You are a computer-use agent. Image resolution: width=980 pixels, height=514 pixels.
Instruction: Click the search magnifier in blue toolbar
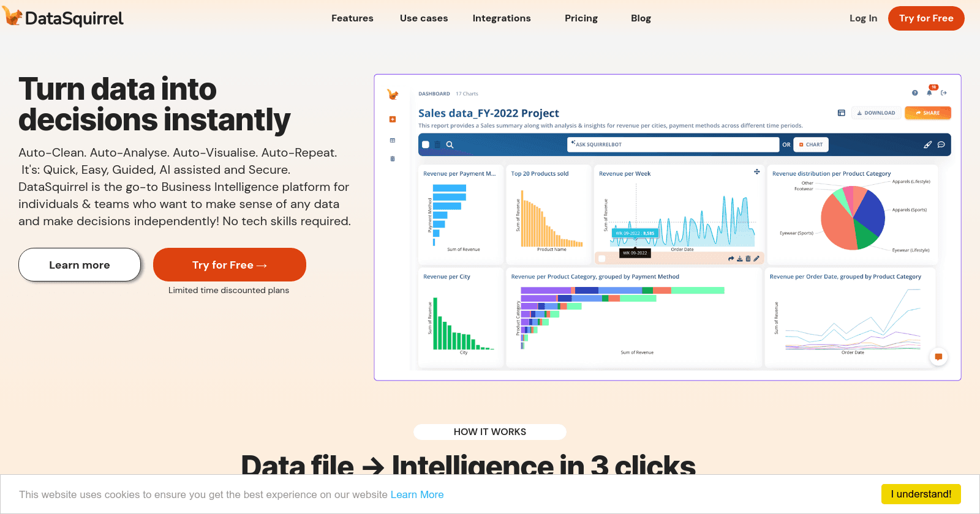[450, 145]
